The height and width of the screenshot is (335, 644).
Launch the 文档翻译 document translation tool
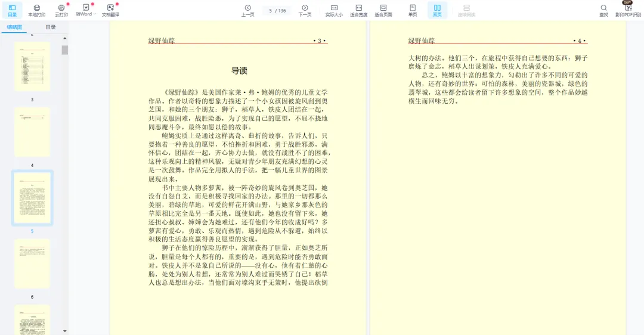[110, 10]
